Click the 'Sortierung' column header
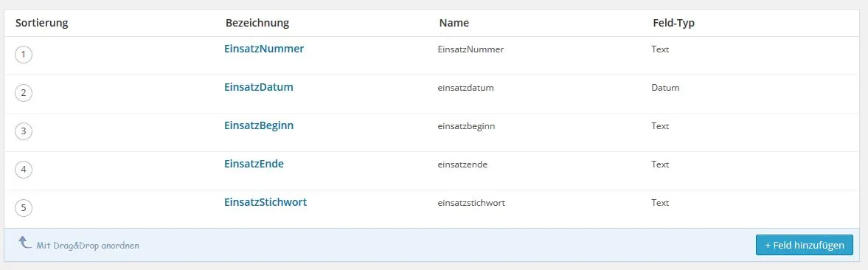This screenshot has height=270, width=868. tap(41, 24)
